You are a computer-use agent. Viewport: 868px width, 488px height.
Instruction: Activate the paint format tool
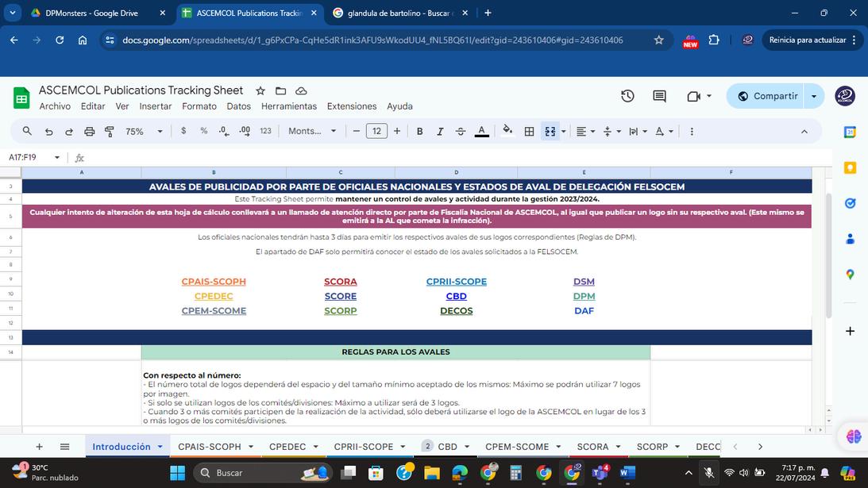[109, 131]
